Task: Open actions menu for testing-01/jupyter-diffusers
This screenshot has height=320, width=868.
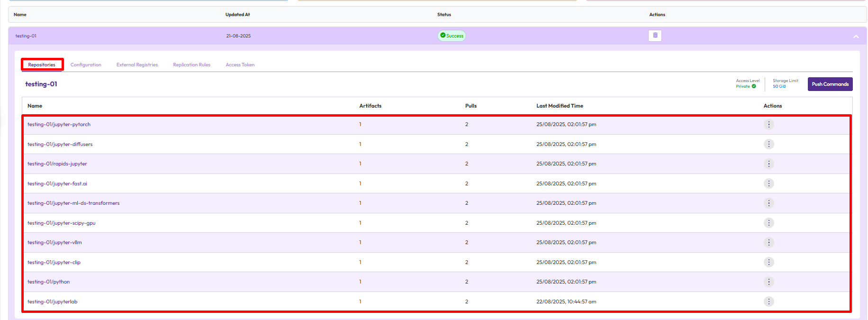Action: [769, 144]
